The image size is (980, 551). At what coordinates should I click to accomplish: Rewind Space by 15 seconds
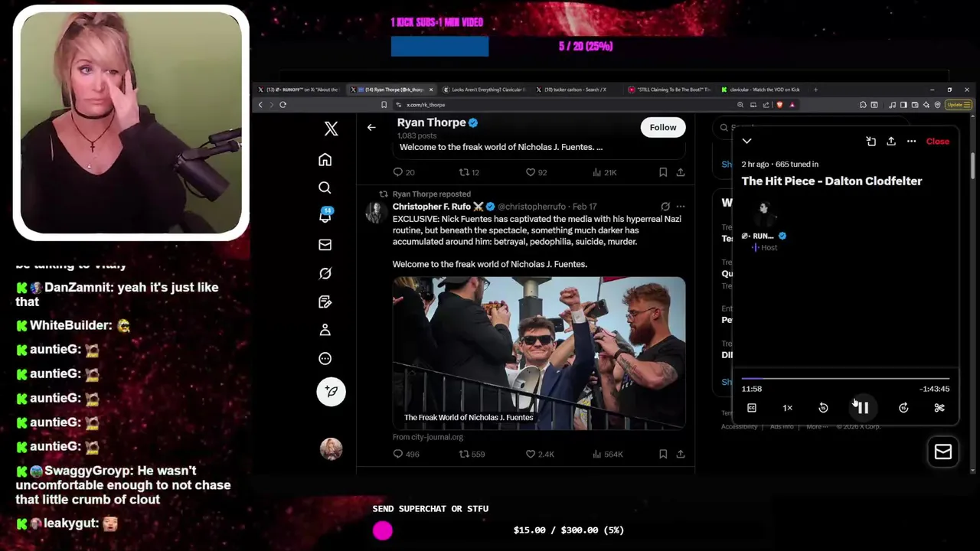(823, 408)
